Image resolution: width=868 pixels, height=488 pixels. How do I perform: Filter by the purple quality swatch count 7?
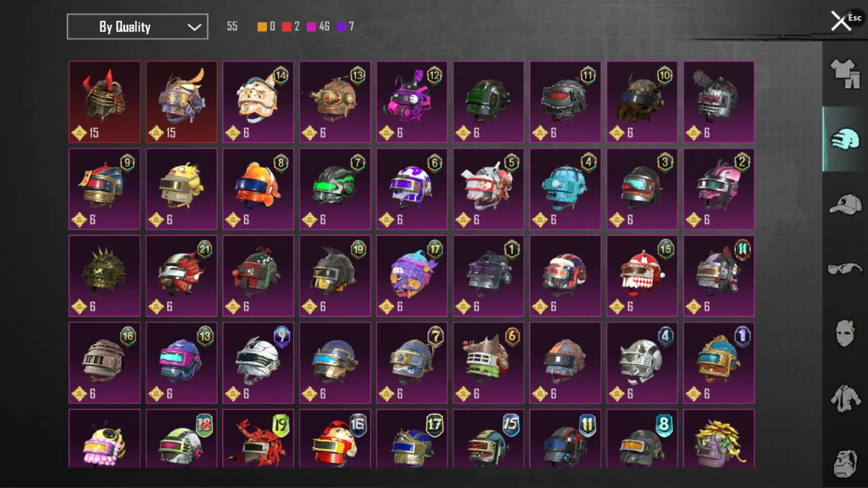pos(345,27)
